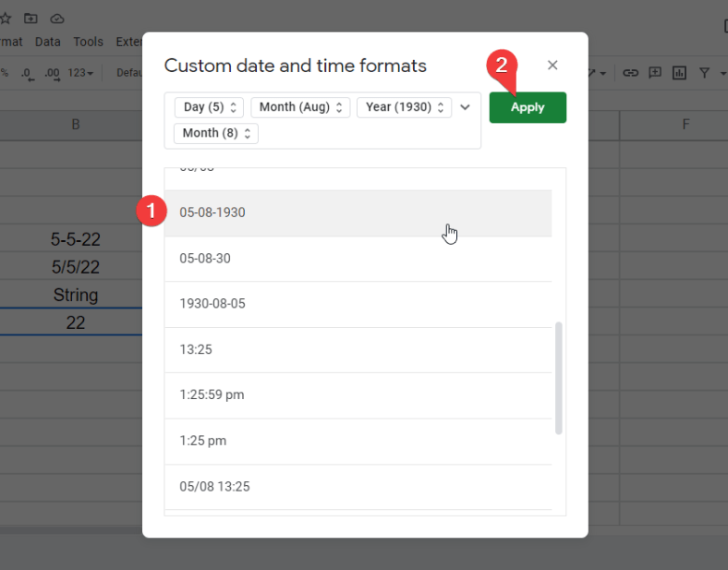This screenshot has width=728, height=570.
Task: Open the Data menu
Action: point(48,42)
